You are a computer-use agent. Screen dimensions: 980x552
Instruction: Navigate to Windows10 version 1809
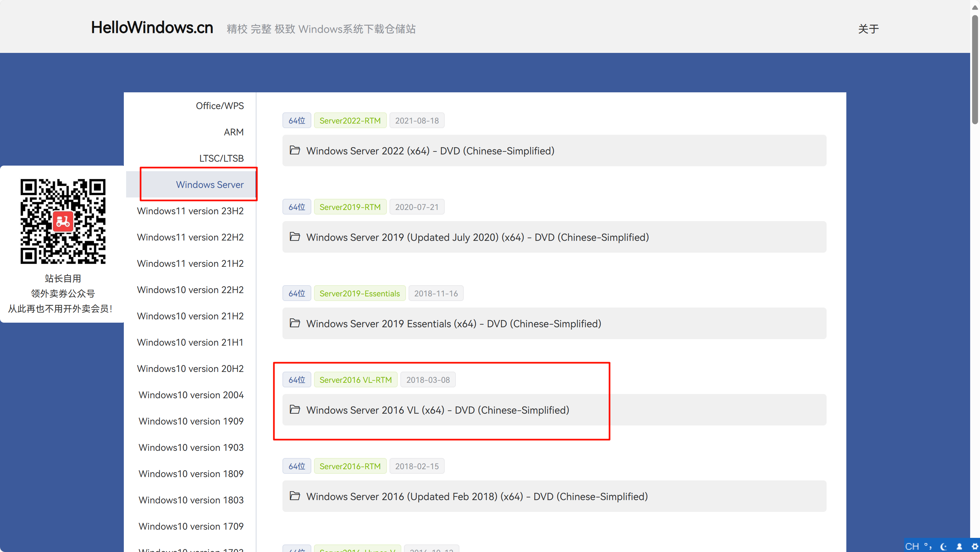191,473
